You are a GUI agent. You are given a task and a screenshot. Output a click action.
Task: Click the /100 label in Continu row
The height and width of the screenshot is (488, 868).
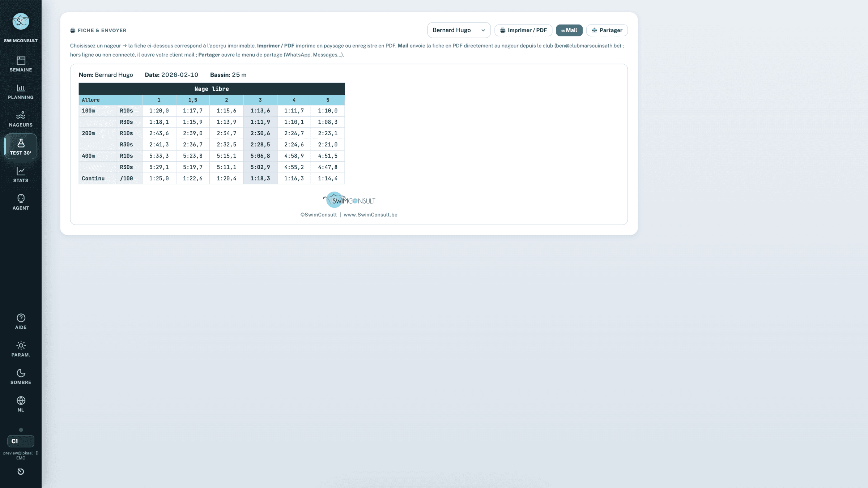129,179
